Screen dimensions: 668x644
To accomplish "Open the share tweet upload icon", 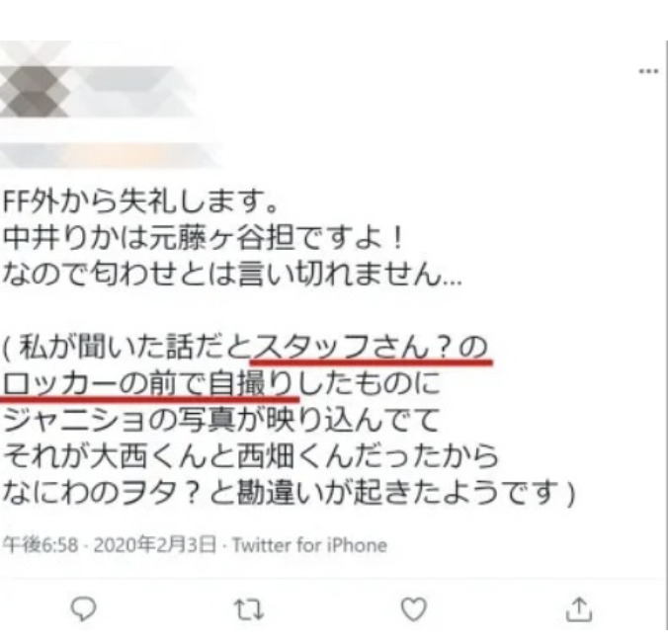I will click(x=579, y=609).
